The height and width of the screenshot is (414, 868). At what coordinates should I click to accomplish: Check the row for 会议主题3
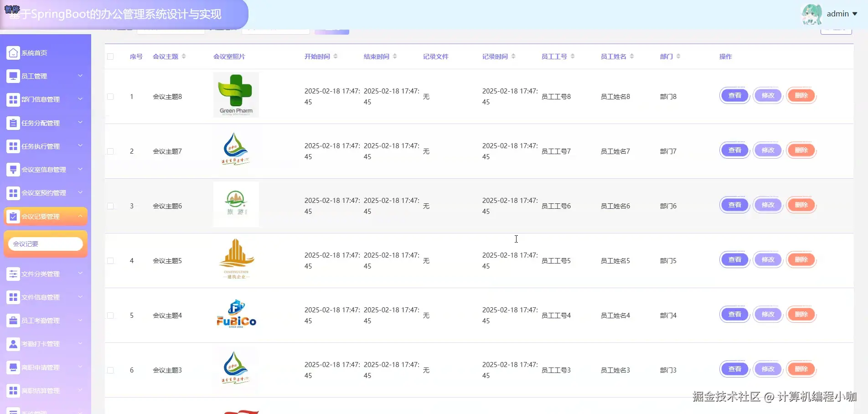pyautogui.click(x=110, y=370)
